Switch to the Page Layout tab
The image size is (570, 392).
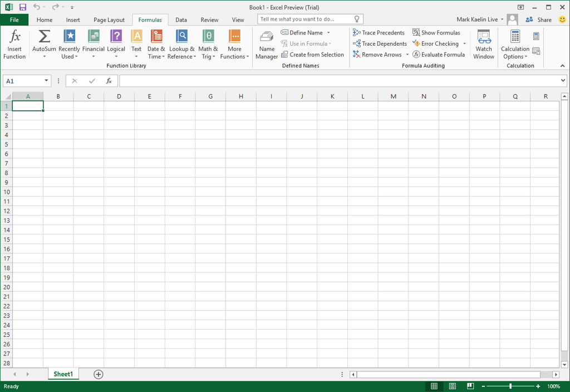109,19
